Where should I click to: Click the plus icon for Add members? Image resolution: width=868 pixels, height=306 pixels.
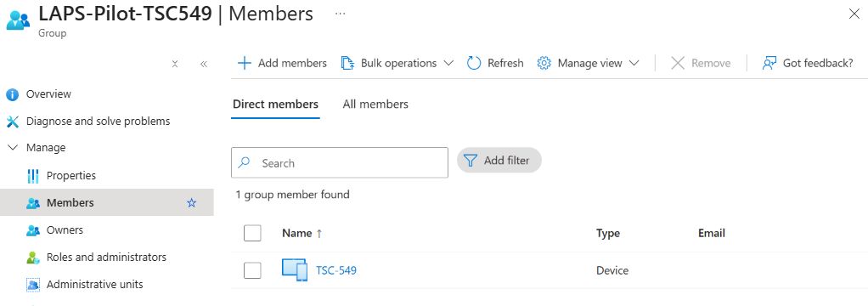(x=244, y=63)
